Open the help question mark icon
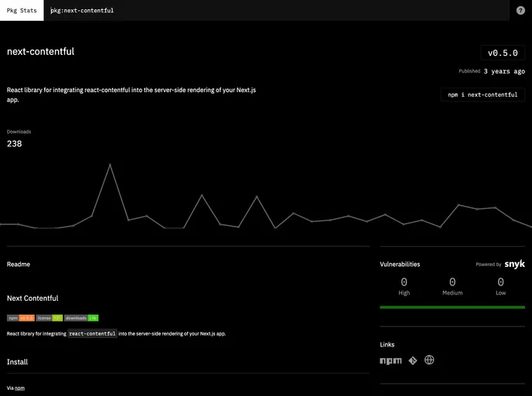Screen dimensions: 532x396 tap(520, 10)
